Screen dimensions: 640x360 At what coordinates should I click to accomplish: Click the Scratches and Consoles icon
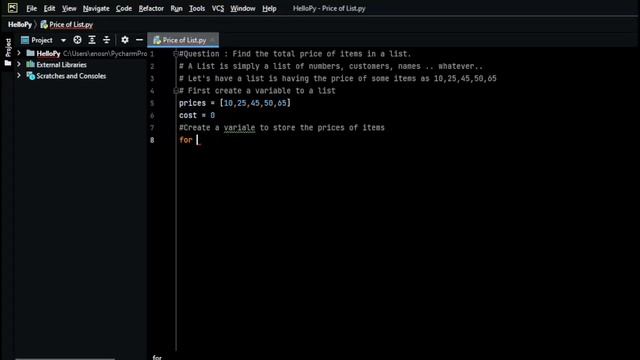click(30, 76)
